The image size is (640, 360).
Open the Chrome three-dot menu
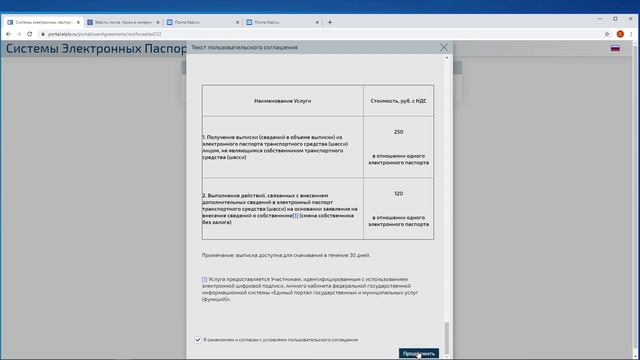[631, 34]
